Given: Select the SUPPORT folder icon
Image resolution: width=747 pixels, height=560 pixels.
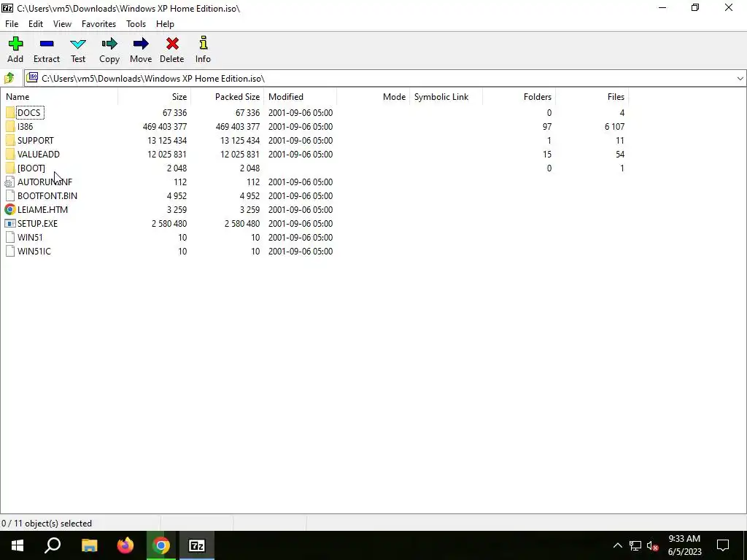Looking at the screenshot, I should coord(10,141).
